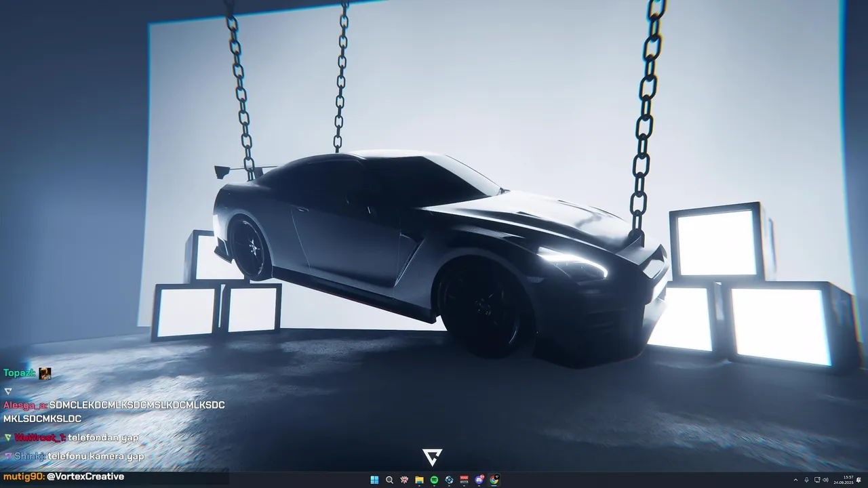Viewport: 868px width, 488px height.
Task: Open taskbar Search
Action: 389,480
